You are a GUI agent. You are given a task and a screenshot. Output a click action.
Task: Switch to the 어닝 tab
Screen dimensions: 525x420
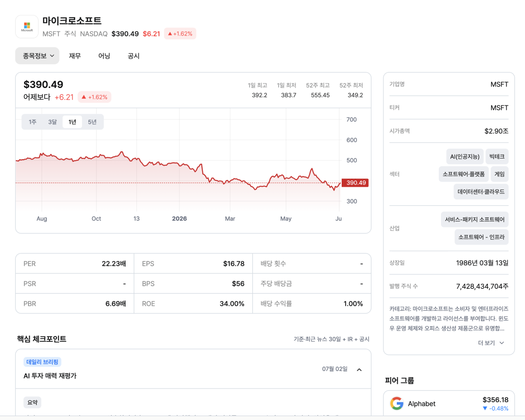tap(104, 56)
